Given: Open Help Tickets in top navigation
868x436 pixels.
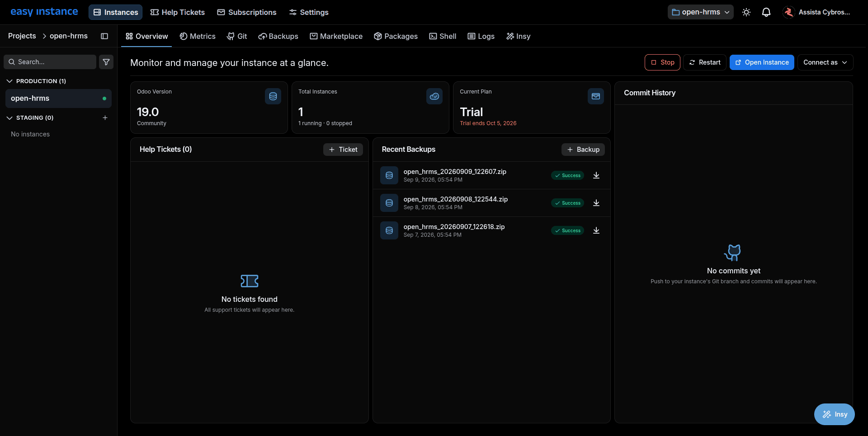Looking at the screenshot, I should tap(178, 12).
